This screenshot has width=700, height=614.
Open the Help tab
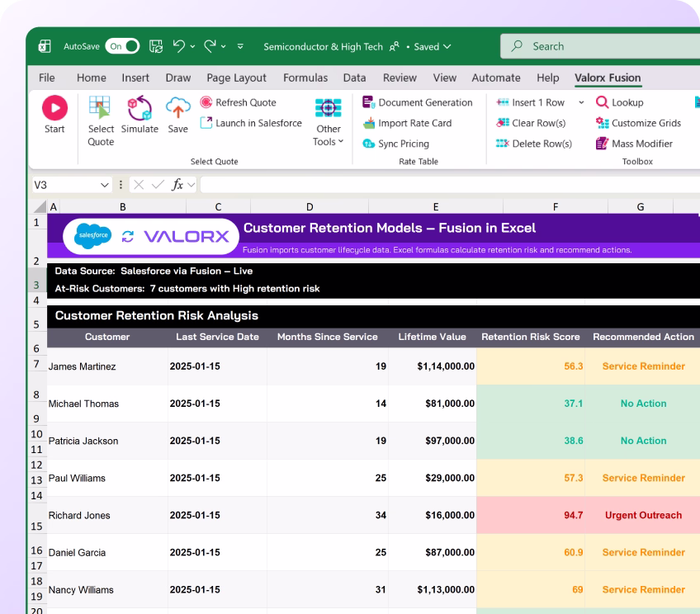(548, 78)
